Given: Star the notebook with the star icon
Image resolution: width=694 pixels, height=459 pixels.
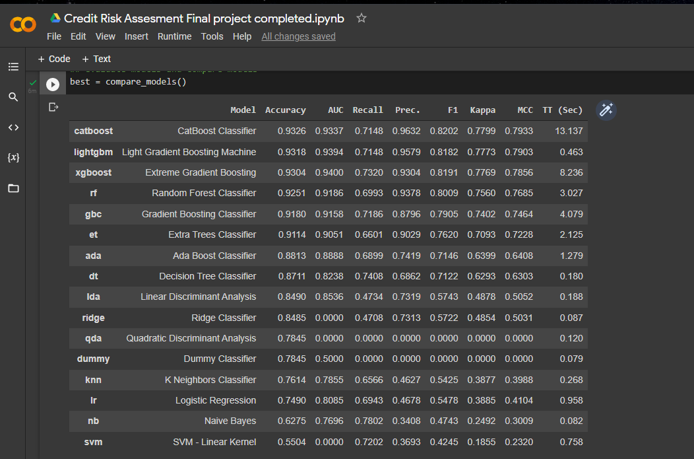Looking at the screenshot, I should pyautogui.click(x=361, y=18).
